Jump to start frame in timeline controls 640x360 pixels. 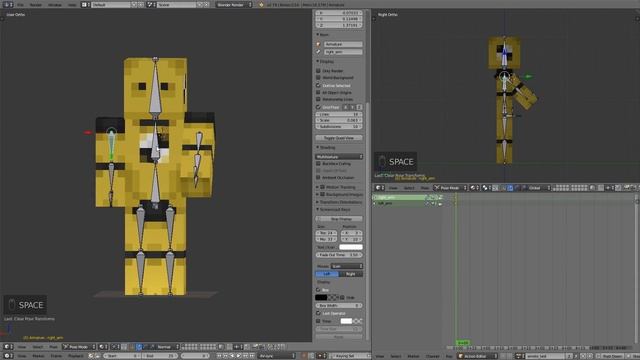click(x=220, y=356)
